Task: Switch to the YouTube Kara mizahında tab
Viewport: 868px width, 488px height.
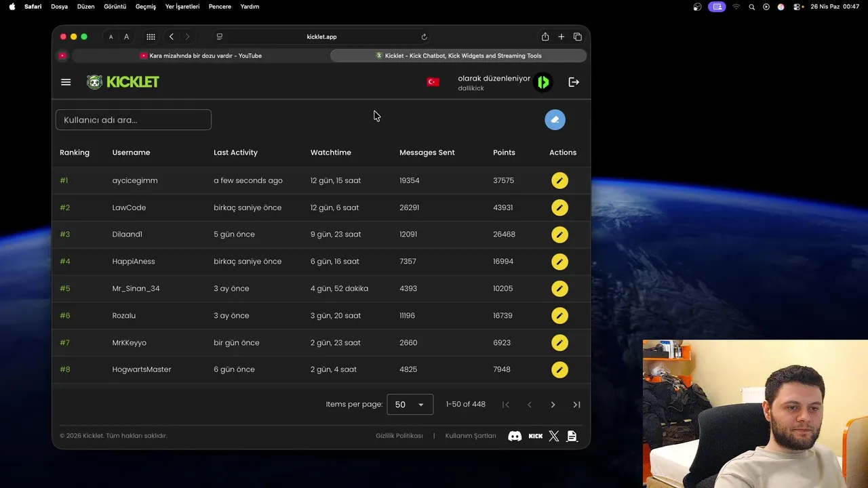Action: point(201,56)
